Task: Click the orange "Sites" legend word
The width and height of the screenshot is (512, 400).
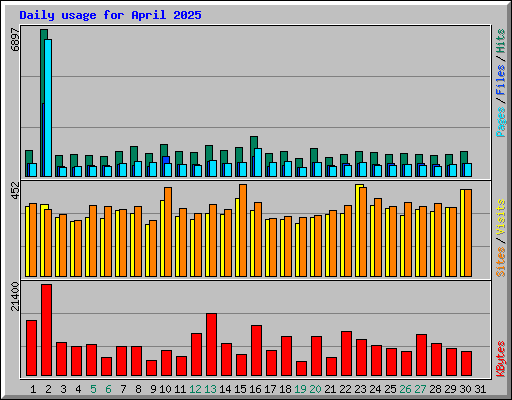Action: 501,262
